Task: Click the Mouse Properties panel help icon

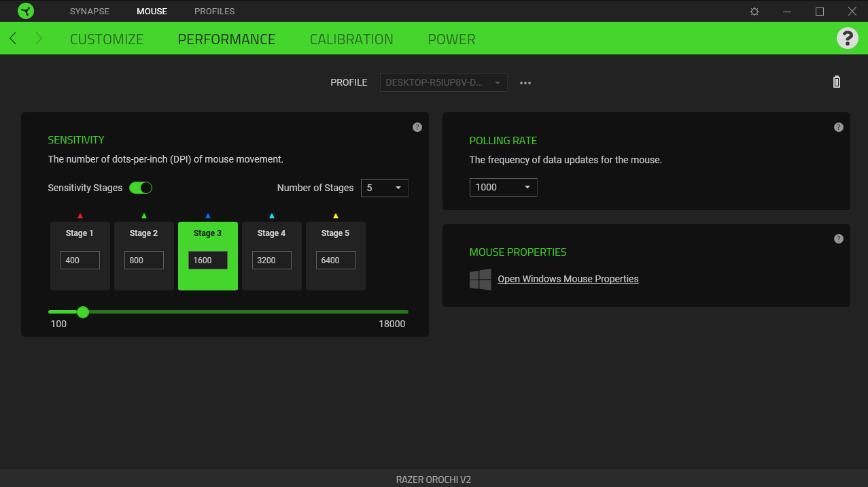Action: pos(839,239)
